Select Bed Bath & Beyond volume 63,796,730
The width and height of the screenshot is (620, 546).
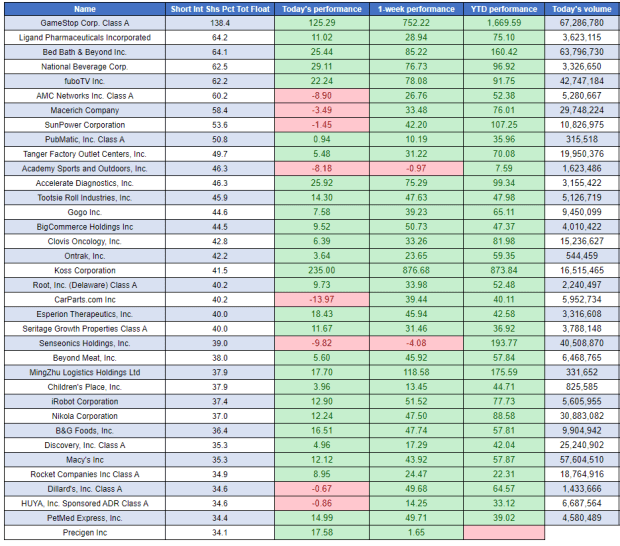pyautogui.click(x=582, y=52)
